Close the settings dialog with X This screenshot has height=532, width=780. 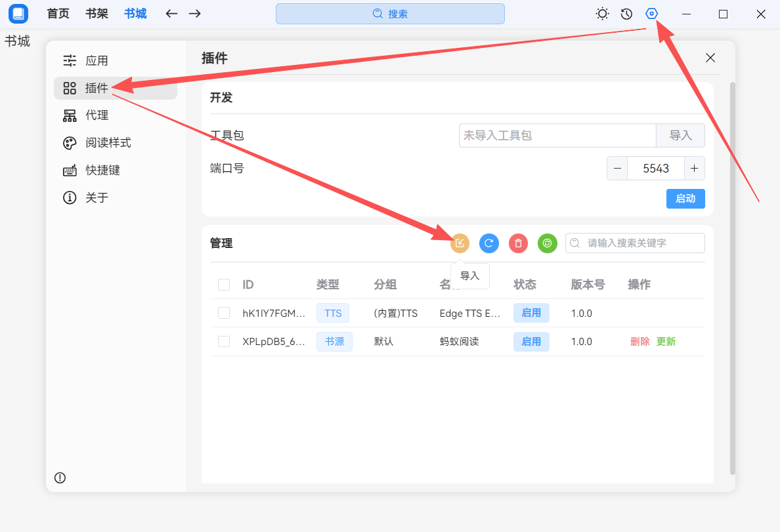tap(710, 58)
